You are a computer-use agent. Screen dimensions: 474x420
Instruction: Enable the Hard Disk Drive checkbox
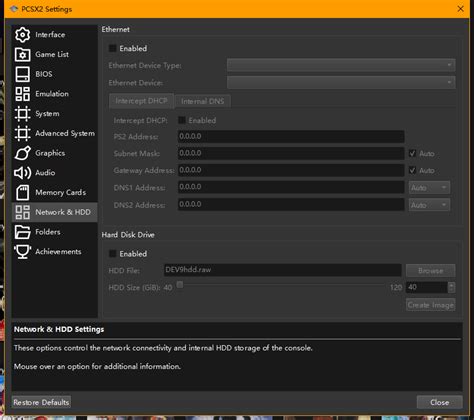click(113, 254)
